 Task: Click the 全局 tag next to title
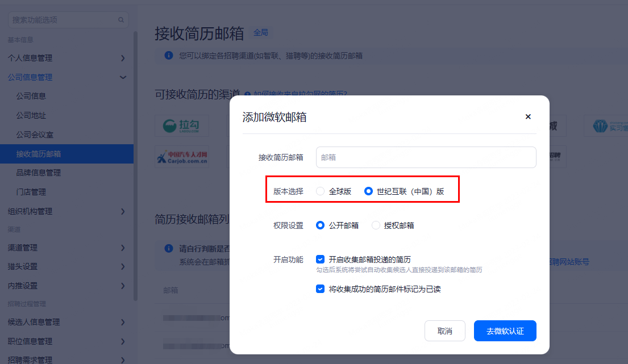(261, 33)
